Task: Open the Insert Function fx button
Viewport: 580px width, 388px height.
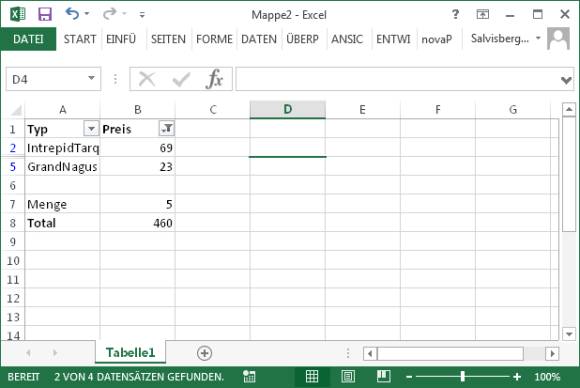Action: [x=215, y=79]
